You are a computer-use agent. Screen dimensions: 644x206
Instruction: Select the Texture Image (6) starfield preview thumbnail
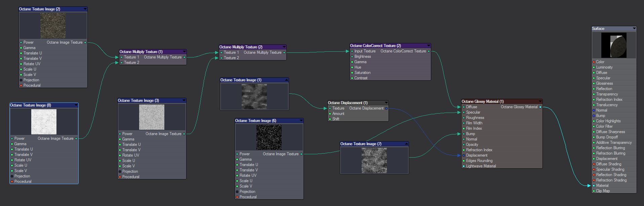pyautogui.click(x=269, y=137)
